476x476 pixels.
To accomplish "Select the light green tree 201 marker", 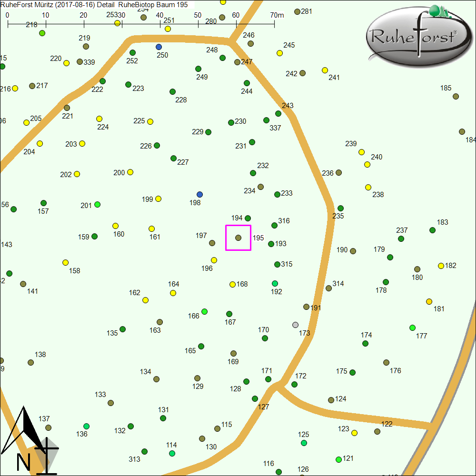I will pos(98,205).
